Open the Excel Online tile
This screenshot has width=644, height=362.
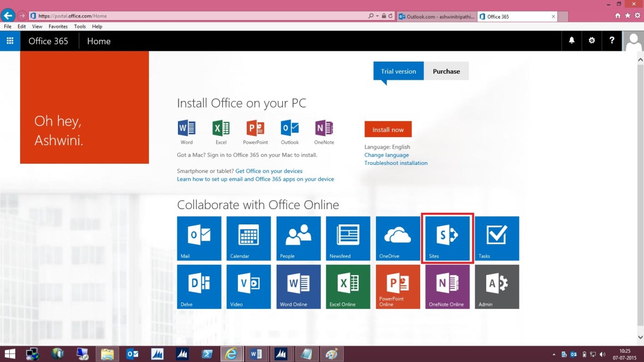(348, 287)
